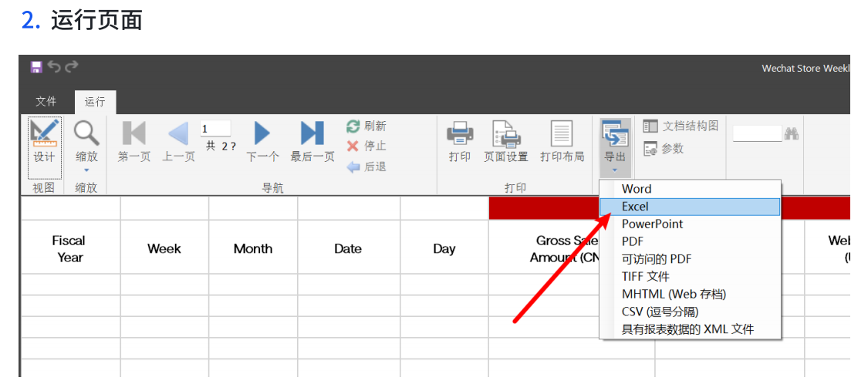Image resolution: width=868 pixels, height=384 pixels.
Task: Go to next page 下一个
Action: click(262, 142)
